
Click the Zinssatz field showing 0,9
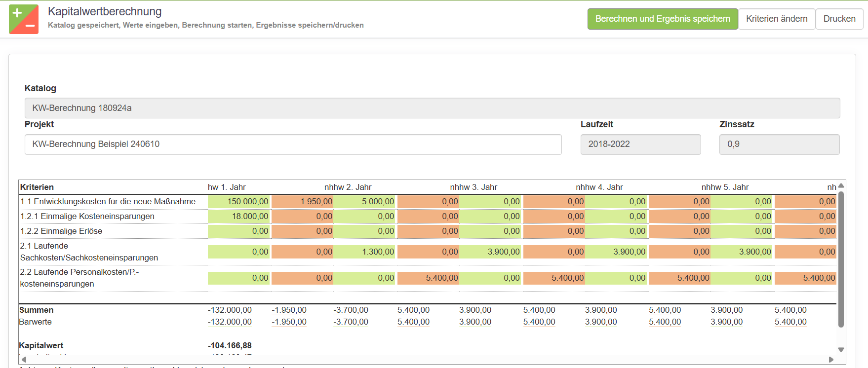779,145
